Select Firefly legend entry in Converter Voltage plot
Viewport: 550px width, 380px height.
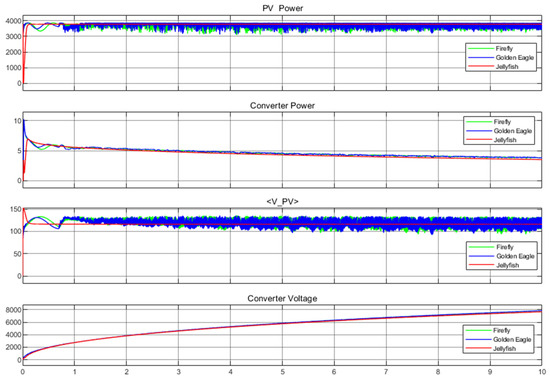point(502,331)
